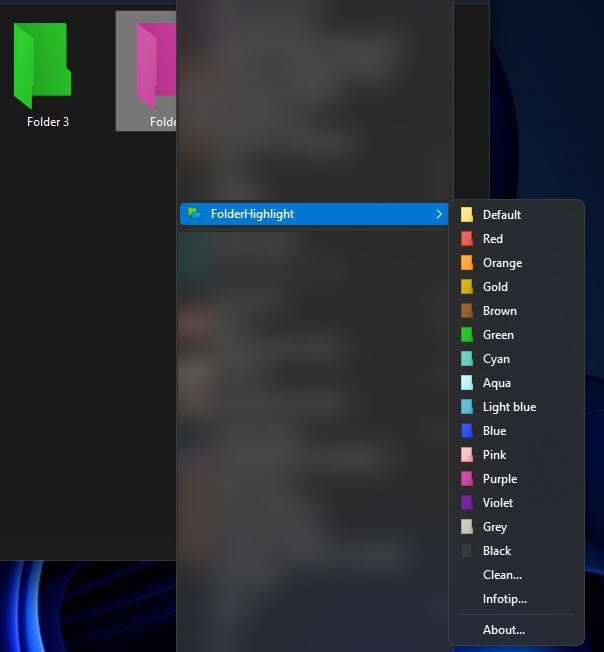604x652 pixels.
Task: Click the Pink folder color icon
Action: (x=467, y=455)
